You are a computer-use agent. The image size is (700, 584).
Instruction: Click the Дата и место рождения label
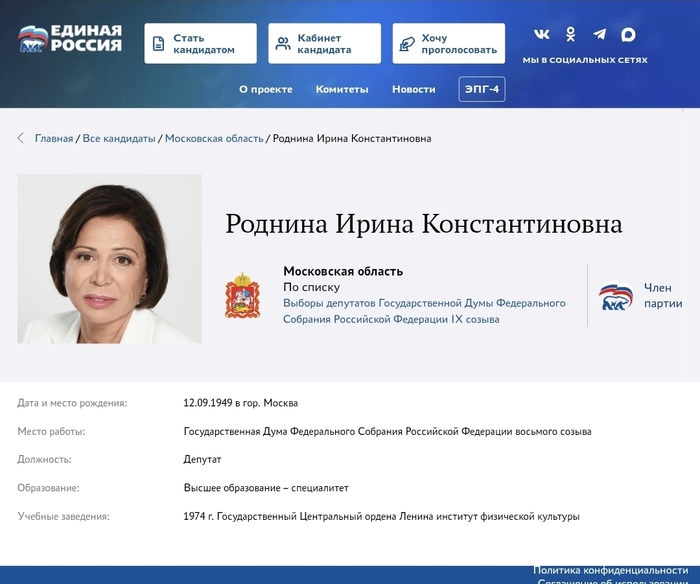point(72,403)
